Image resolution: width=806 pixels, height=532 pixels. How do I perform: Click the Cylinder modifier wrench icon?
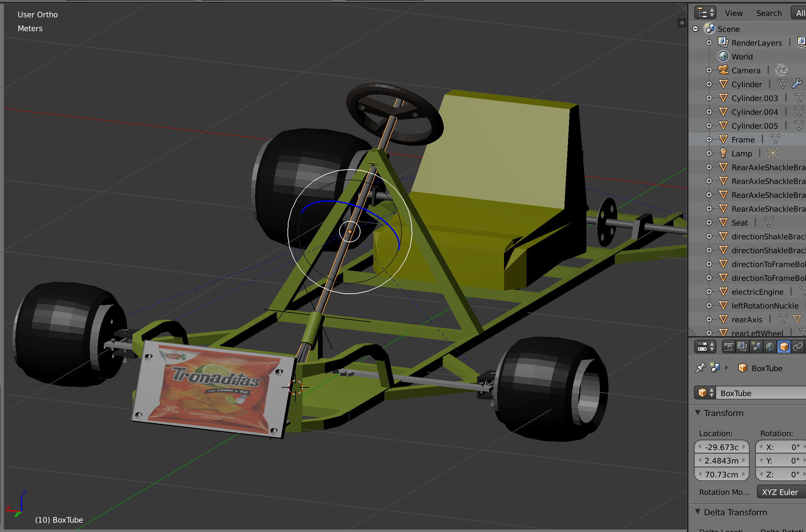[797, 84]
